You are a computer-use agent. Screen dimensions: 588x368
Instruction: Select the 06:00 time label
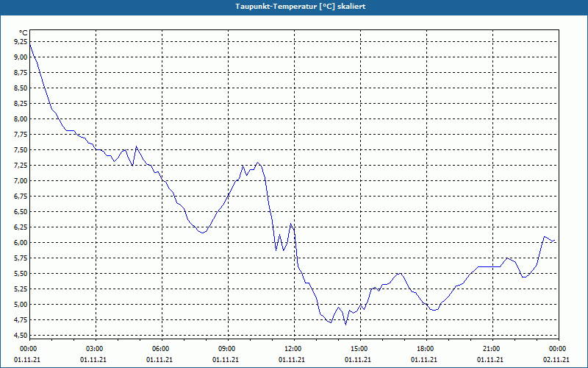(x=159, y=349)
